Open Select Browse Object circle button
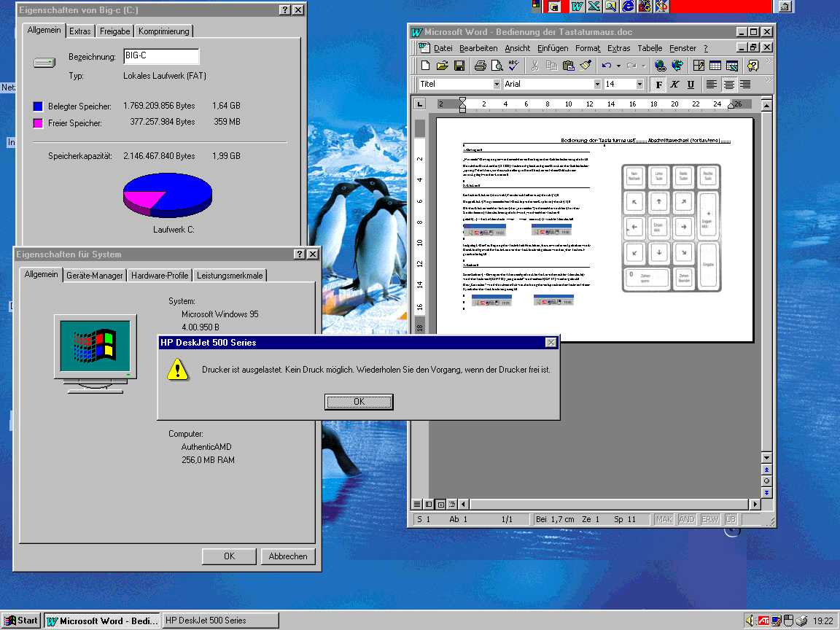 pyautogui.click(x=766, y=481)
